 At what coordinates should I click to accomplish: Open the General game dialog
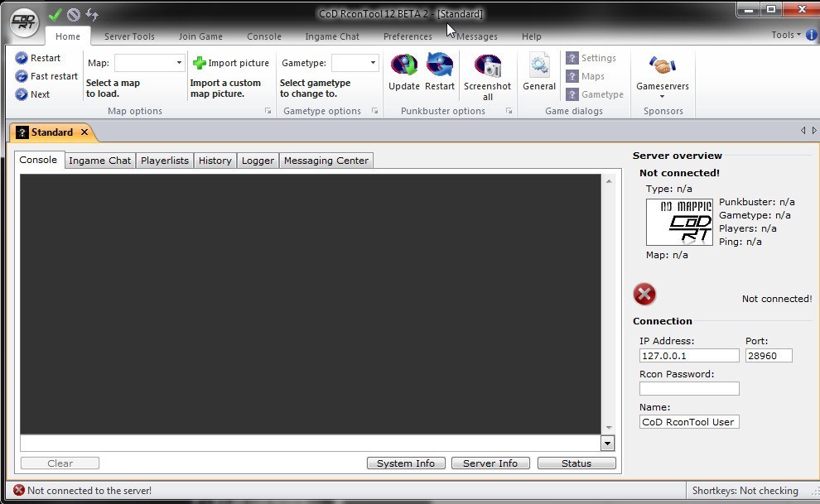pos(539,66)
